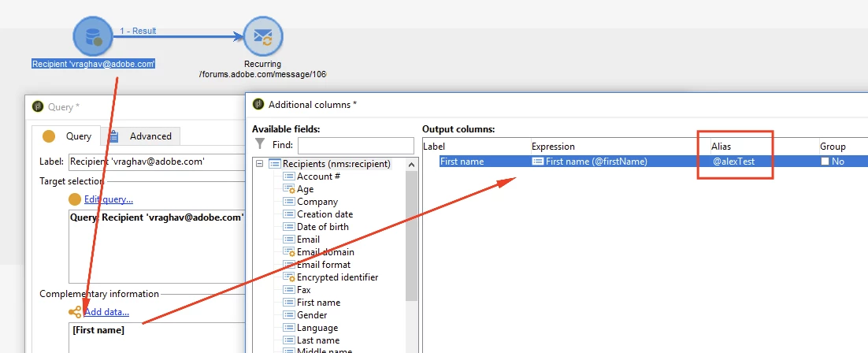Screen dimensions: 868x353
Task: Click the Query window logo icon
Action: (38, 107)
